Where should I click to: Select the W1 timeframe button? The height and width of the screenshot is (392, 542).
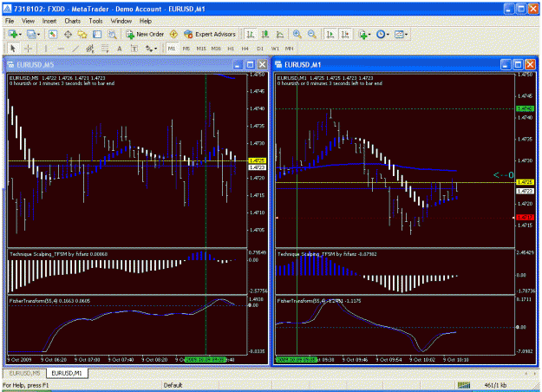(275, 49)
